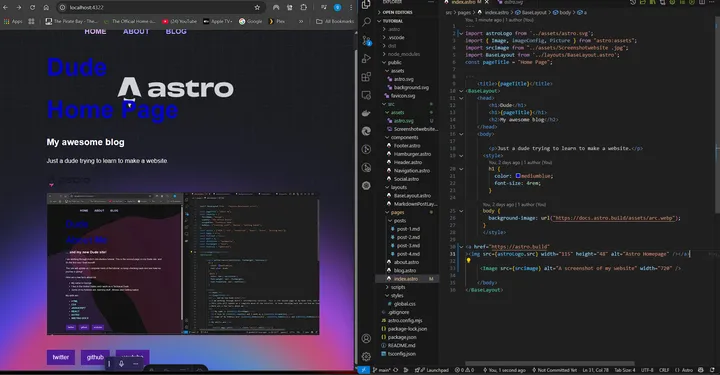Click the remote window indicator in status bar

coord(363,370)
